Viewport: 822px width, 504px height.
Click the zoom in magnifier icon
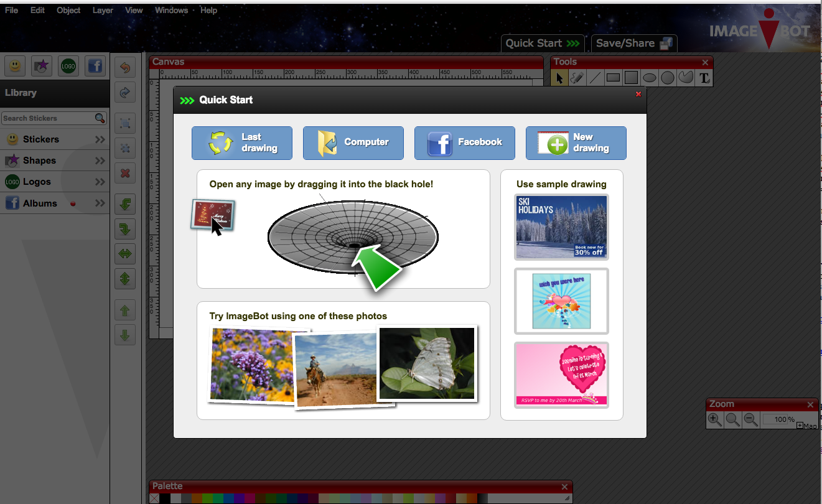(715, 420)
